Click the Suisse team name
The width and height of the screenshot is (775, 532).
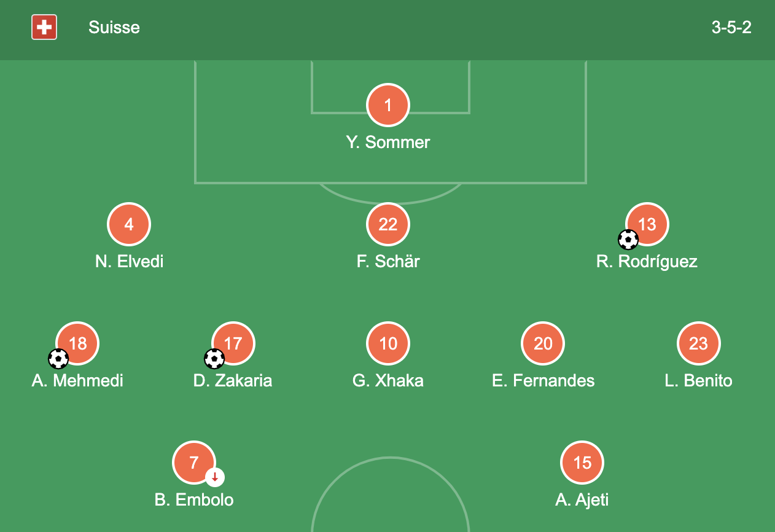click(x=114, y=28)
